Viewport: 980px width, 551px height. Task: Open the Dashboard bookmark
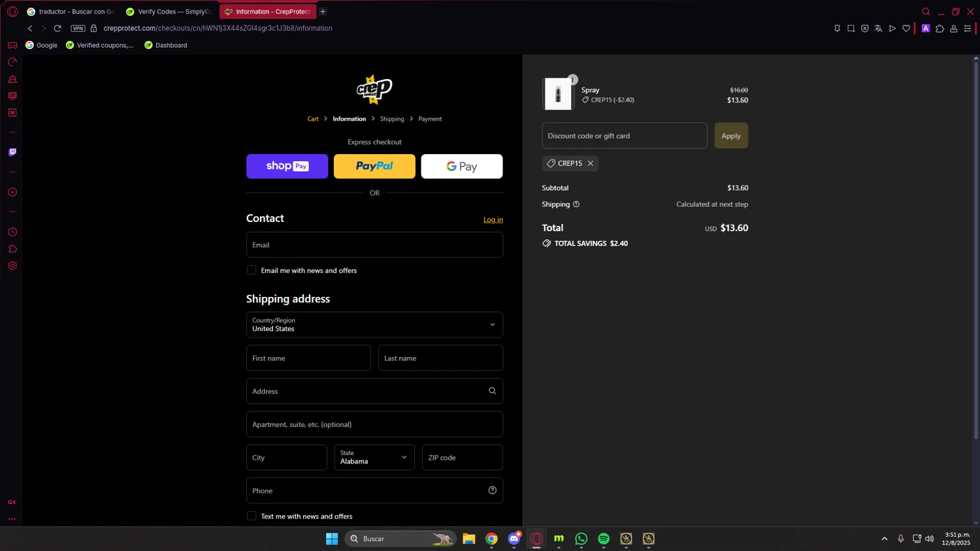point(165,45)
